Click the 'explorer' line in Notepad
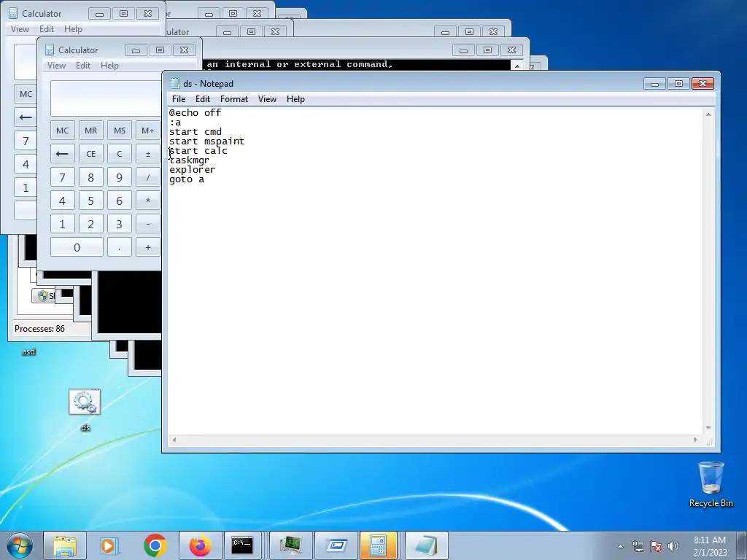Image resolution: width=747 pixels, height=560 pixels. (192, 170)
